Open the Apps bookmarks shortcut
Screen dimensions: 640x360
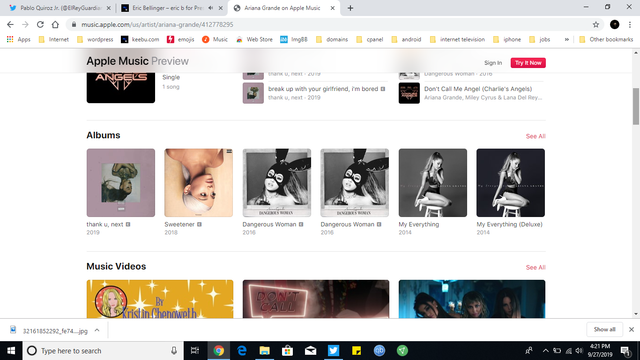tap(19, 39)
